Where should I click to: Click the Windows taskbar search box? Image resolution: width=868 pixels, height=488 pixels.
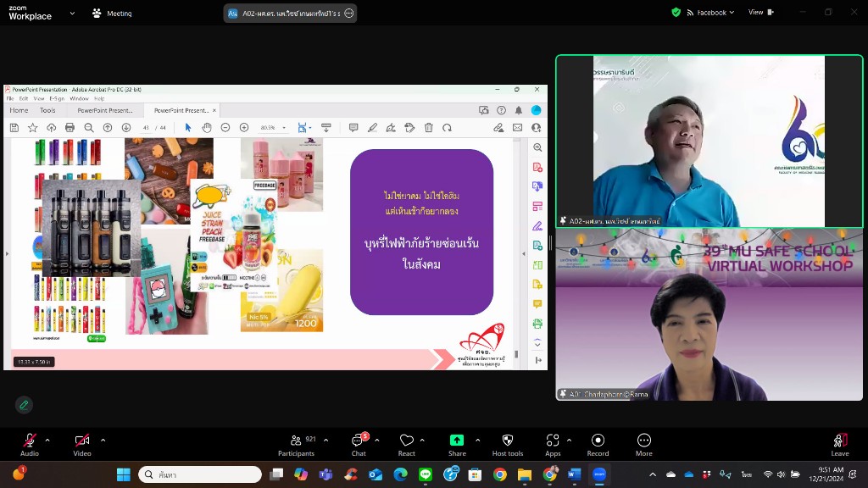click(200, 474)
